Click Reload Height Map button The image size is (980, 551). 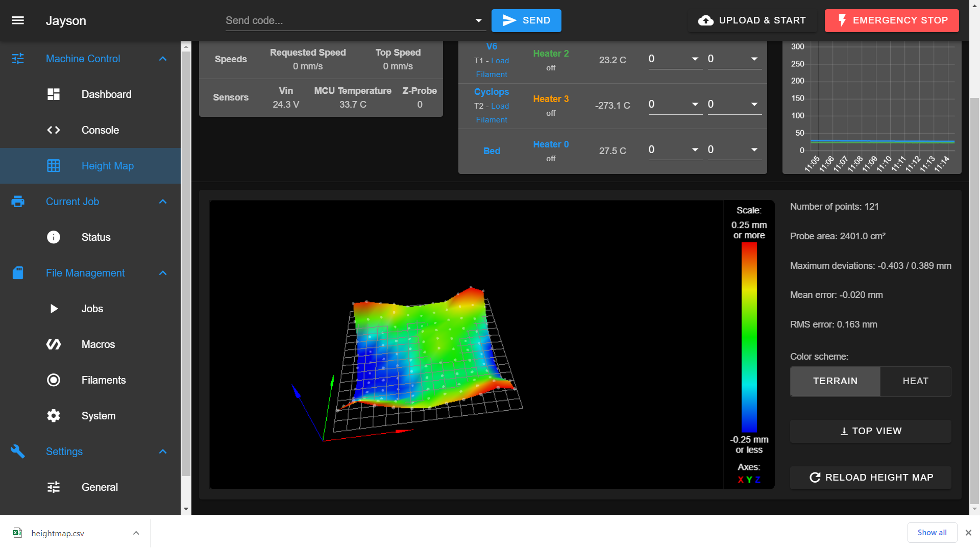point(870,478)
